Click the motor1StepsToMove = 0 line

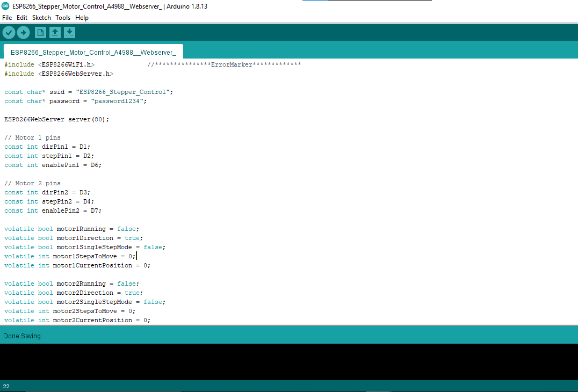pyautogui.click(x=70, y=257)
